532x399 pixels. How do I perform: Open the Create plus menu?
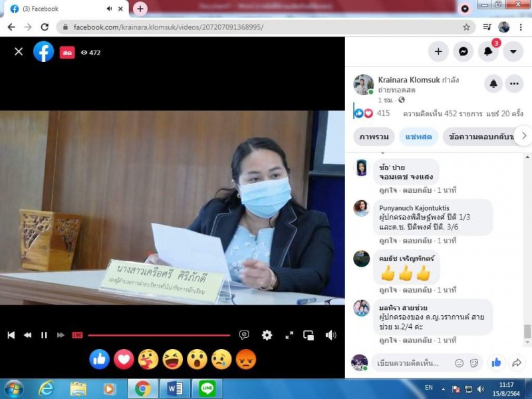point(438,51)
